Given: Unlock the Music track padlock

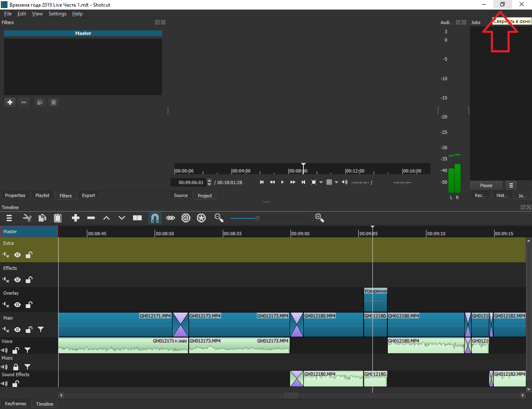Looking at the screenshot, I should coord(15,367).
